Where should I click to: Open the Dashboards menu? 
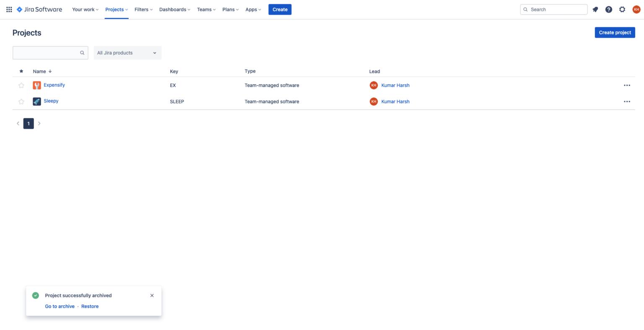(174, 9)
